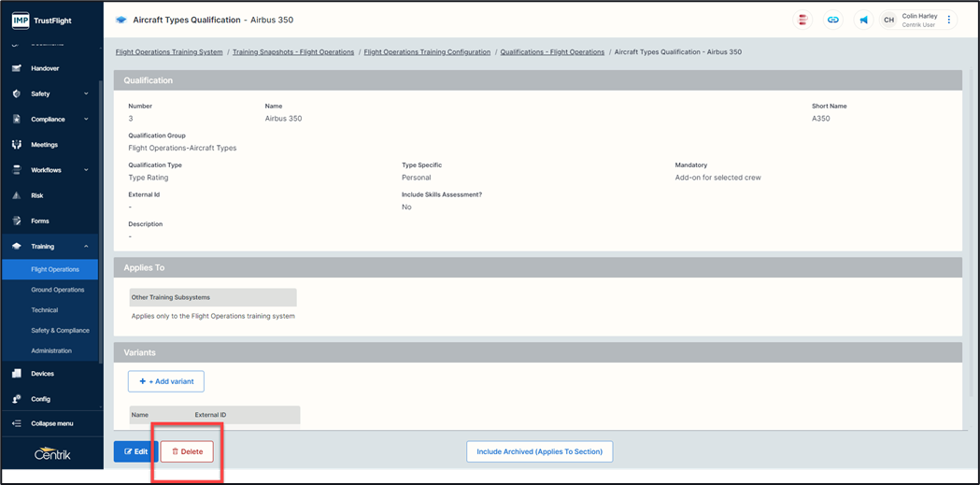Click the Meetings icon in sidebar
980x485 pixels.
click(17, 145)
